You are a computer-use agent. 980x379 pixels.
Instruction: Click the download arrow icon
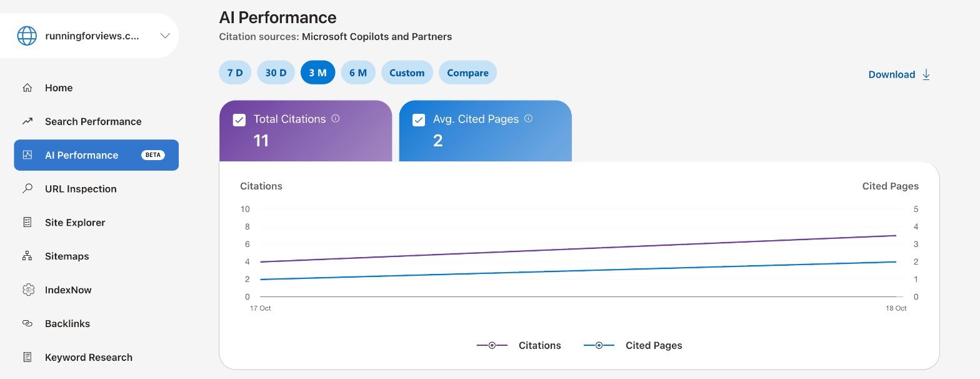(x=926, y=74)
